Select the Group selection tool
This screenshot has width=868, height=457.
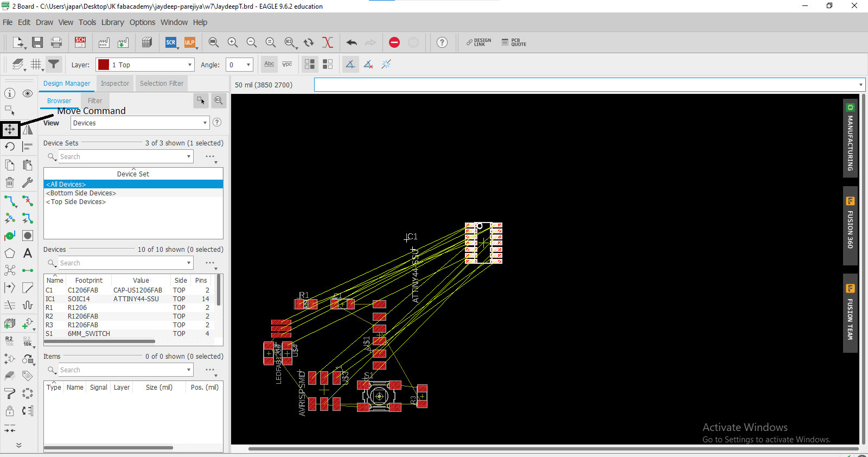(10, 110)
